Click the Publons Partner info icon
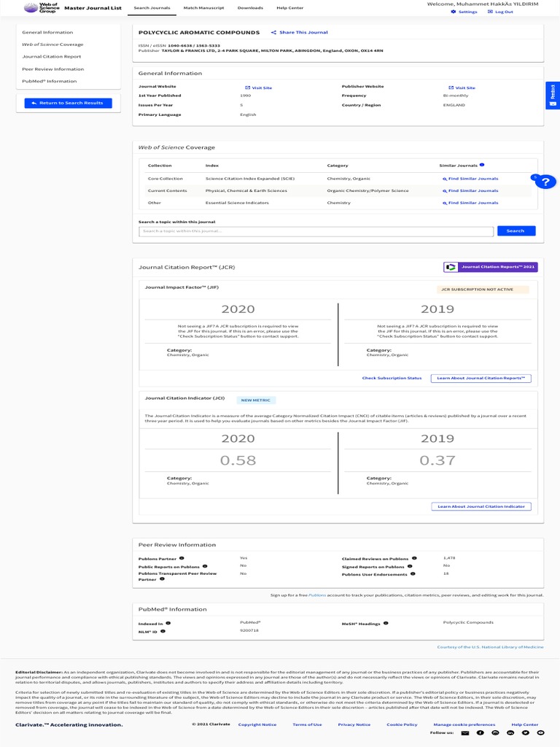The height and width of the screenshot is (747, 560). [x=182, y=558]
